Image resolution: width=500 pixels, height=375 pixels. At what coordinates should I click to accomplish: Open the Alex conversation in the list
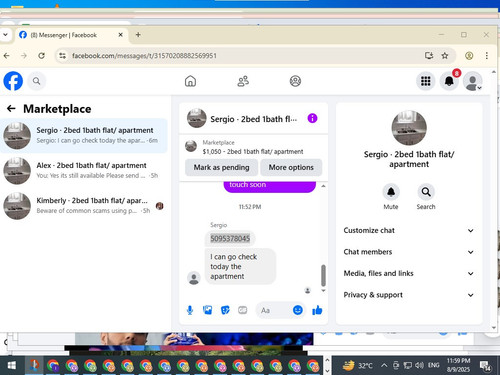84,171
